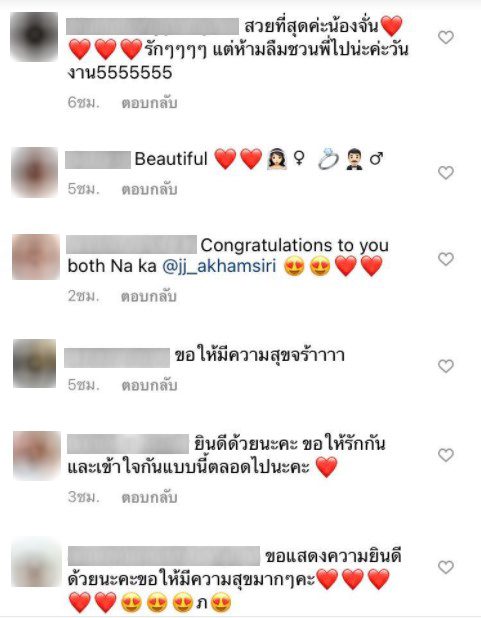Reply to the Congratulations comment via ตอบกลับ
This screenshot has height=618, width=481.
[x=149, y=296]
